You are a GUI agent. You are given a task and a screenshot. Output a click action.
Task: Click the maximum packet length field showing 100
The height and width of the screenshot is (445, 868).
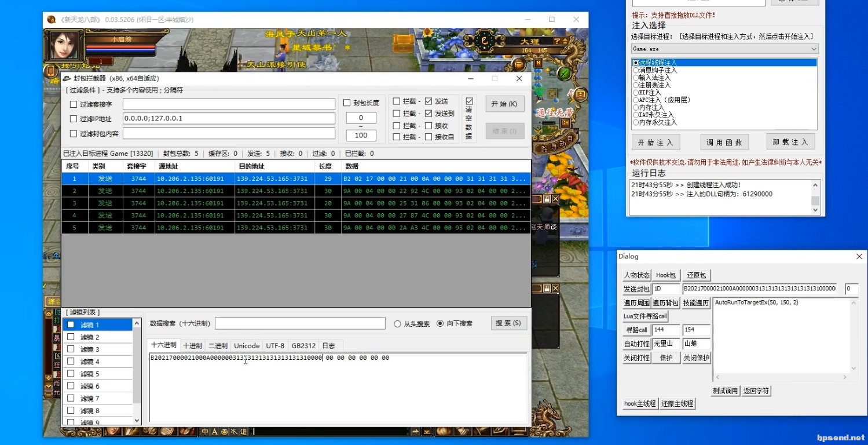pyautogui.click(x=361, y=136)
